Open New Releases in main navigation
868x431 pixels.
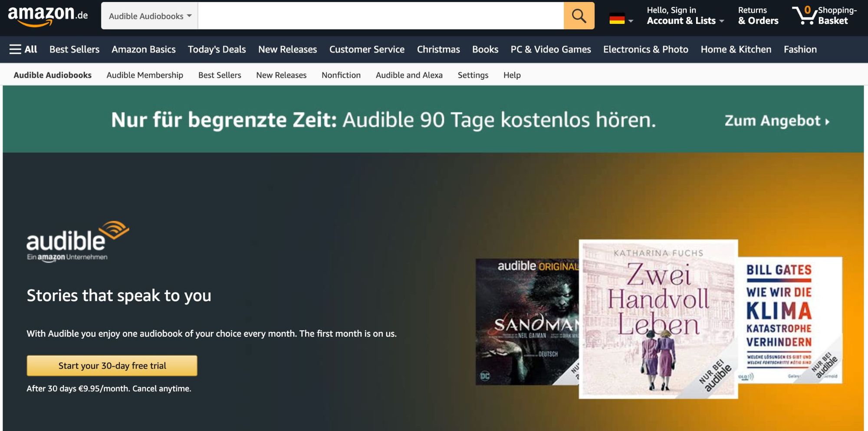288,50
